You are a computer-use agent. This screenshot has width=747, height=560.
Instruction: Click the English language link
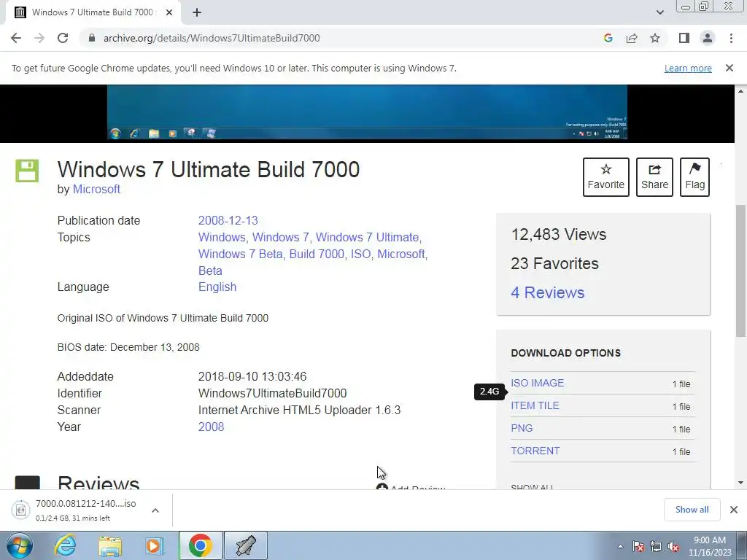217,287
